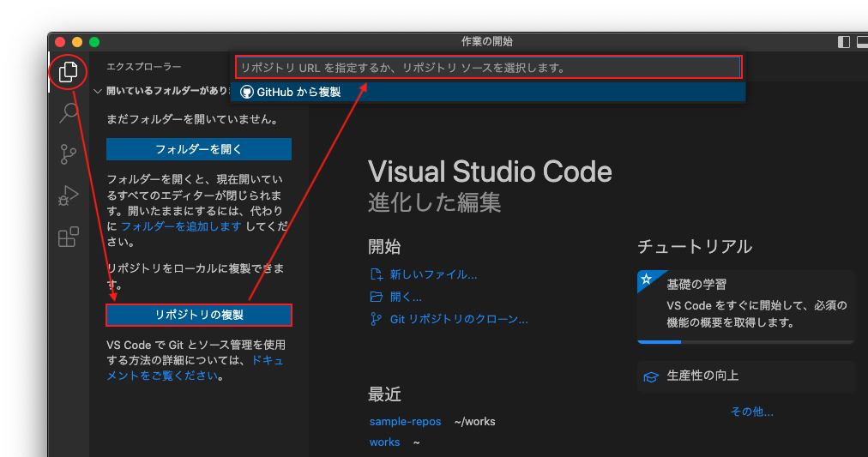This screenshot has height=457, width=868.
Task: Follow the フォルダーを追加します link
Action: coord(181,226)
